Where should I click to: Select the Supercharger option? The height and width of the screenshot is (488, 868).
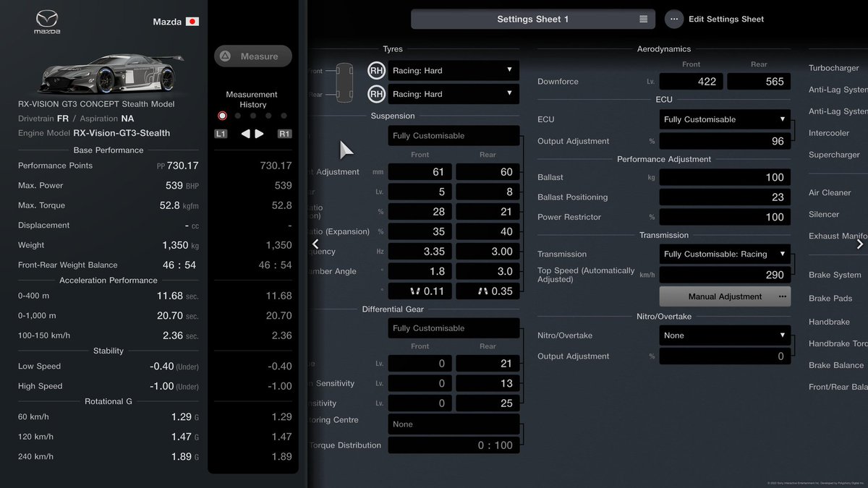coord(834,155)
